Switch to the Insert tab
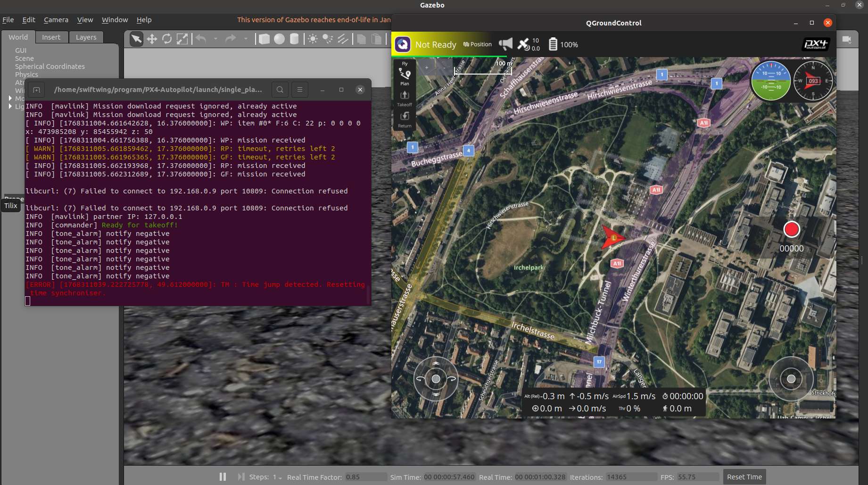This screenshot has width=868, height=485. click(51, 37)
